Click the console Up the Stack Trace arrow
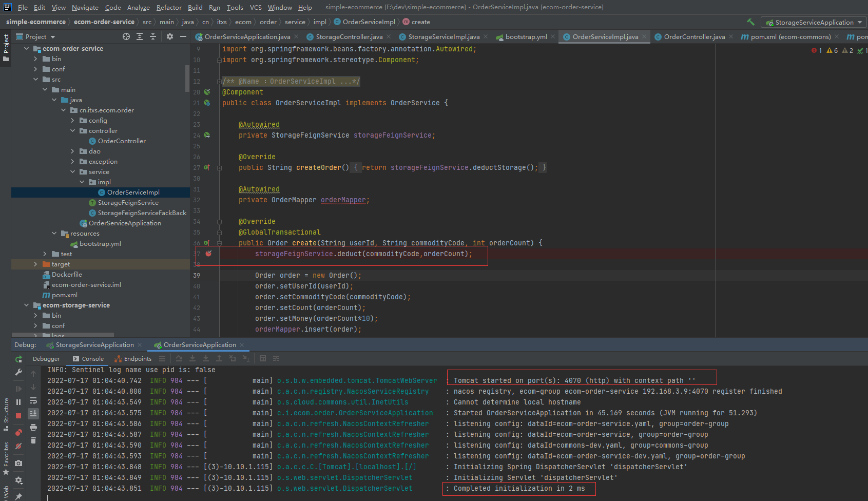 (33, 374)
